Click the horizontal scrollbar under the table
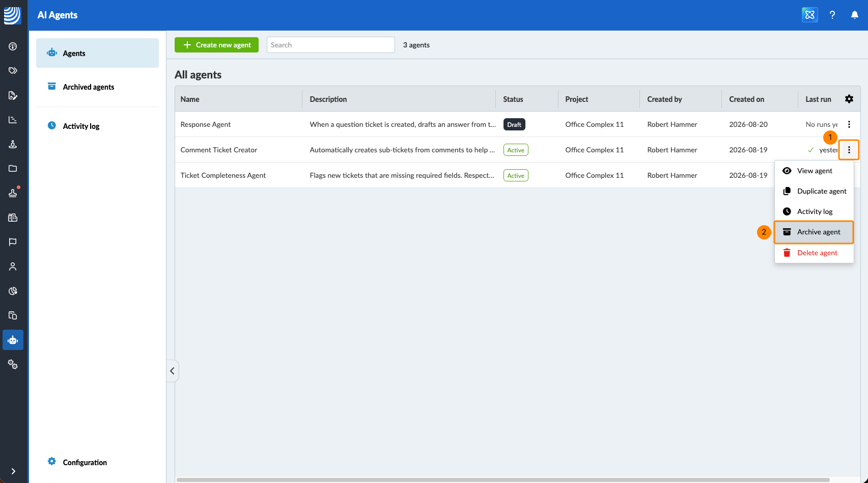The width and height of the screenshot is (868, 483). [503, 479]
